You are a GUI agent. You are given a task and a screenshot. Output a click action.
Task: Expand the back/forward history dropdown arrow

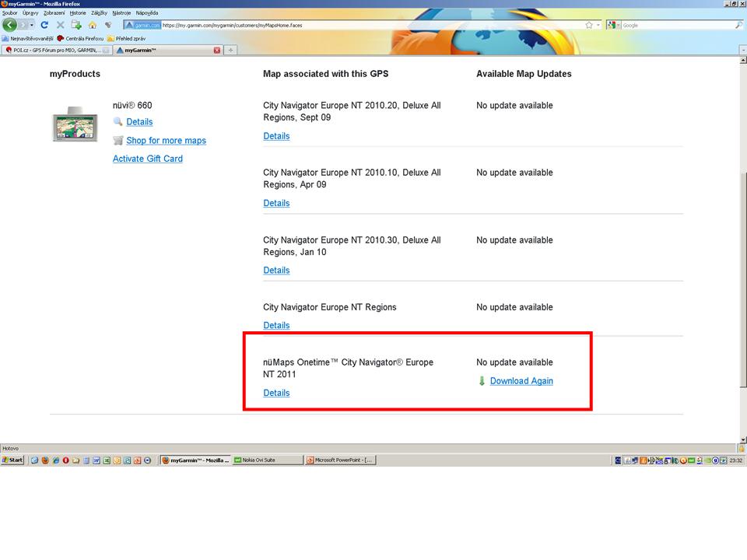[31, 25]
